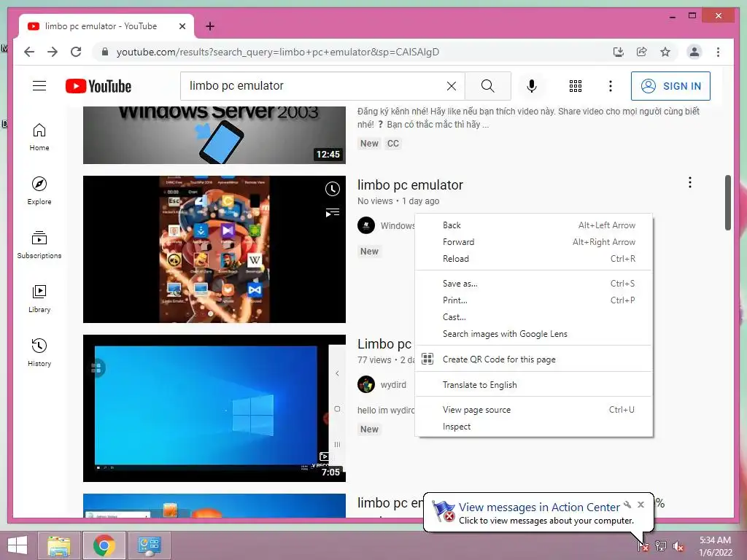Open Subscriptions in sidebar
Viewport: 747px width, 560px height.
click(x=39, y=245)
